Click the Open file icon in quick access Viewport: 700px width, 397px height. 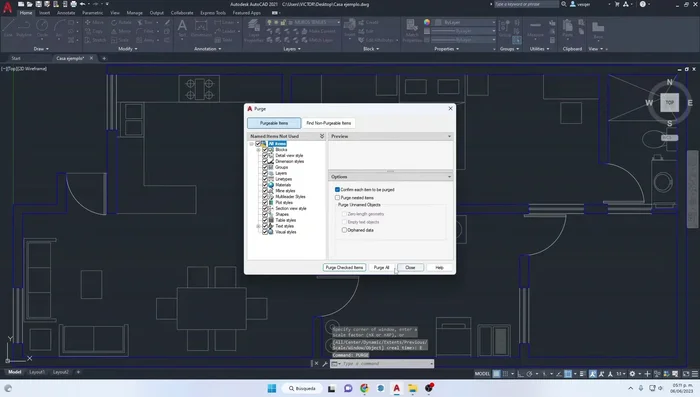(x=29, y=4)
